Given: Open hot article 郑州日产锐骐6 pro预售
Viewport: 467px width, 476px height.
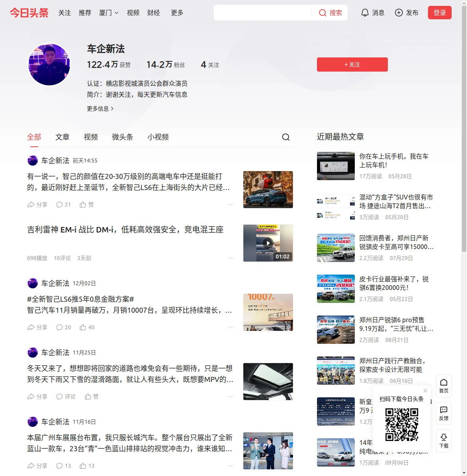Looking at the screenshot, I should (396, 324).
